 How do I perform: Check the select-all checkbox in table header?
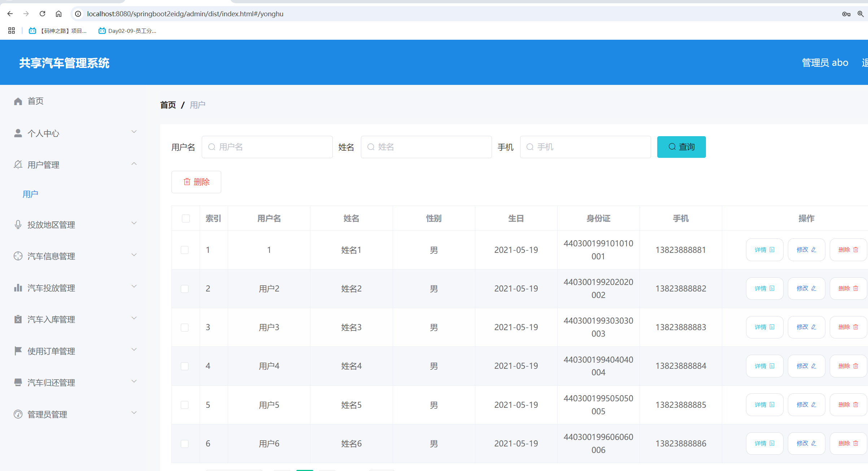186,218
